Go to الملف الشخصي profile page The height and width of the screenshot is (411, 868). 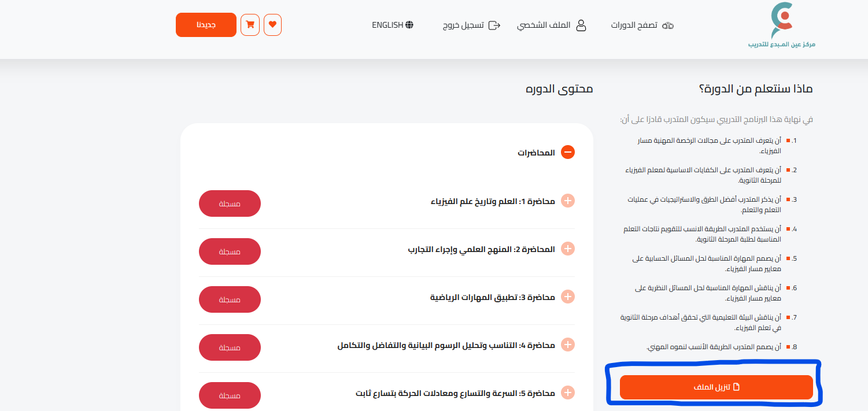pyautogui.click(x=544, y=25)
